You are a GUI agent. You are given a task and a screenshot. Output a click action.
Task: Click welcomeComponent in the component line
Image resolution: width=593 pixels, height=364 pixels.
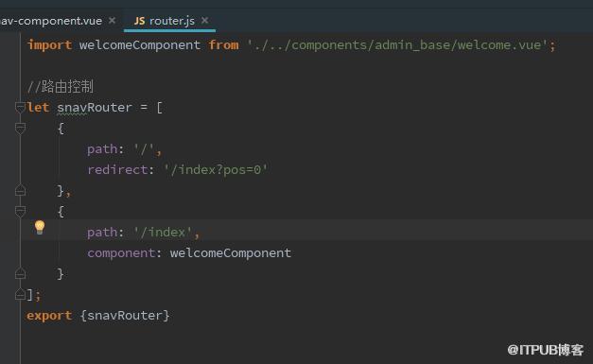pos(231,252)
